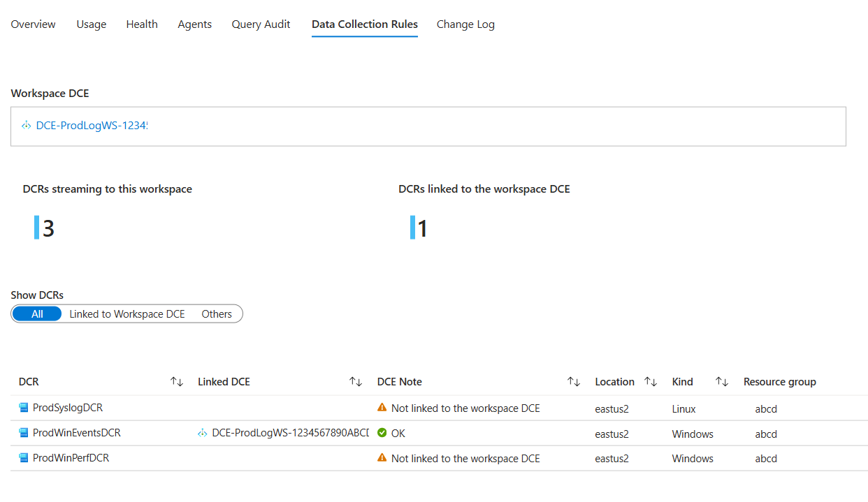Click the green OK status icon
Screen dimensions: 868x502
tap(382, 433)
